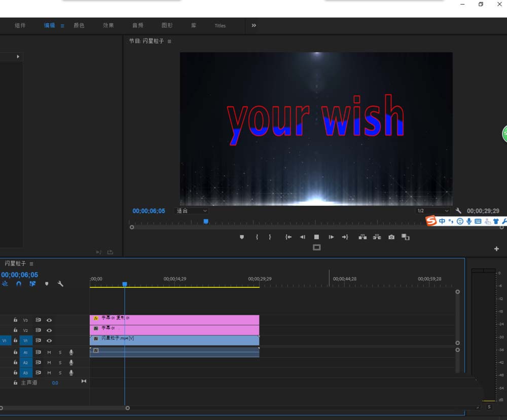
Task: Step back one frame
Action: click(x=303, y=237)
